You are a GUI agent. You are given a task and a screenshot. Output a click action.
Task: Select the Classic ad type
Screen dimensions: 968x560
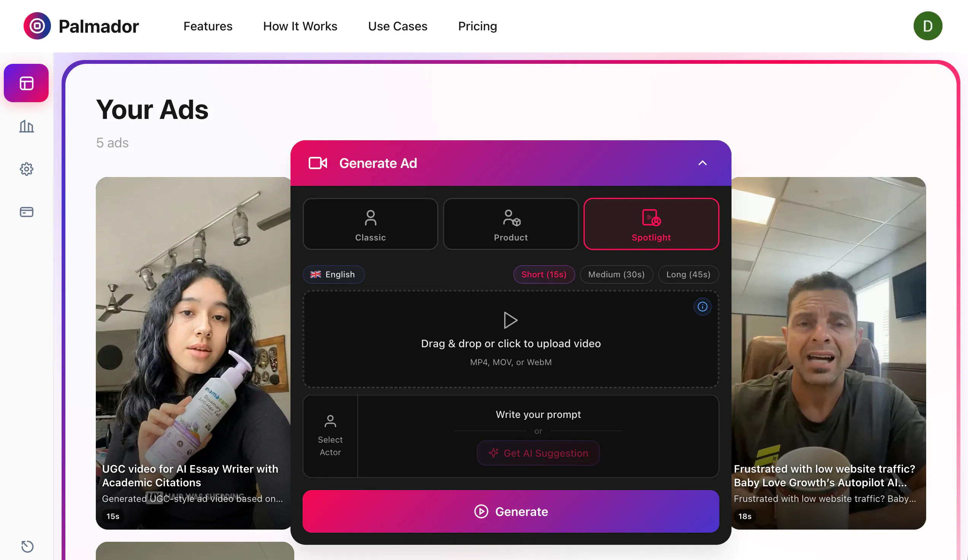click(370, 224)
